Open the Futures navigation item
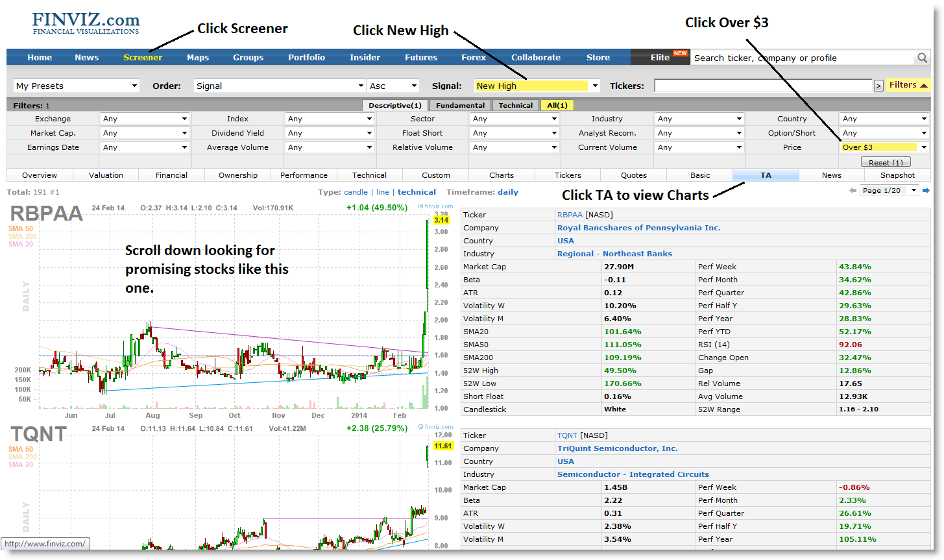Image resolution: width=944 pixels, height=560 pixels. pos(421,57)
